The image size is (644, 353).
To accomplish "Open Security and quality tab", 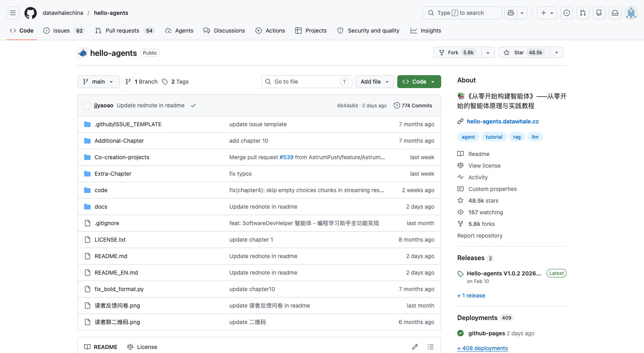I will point(368,31).
